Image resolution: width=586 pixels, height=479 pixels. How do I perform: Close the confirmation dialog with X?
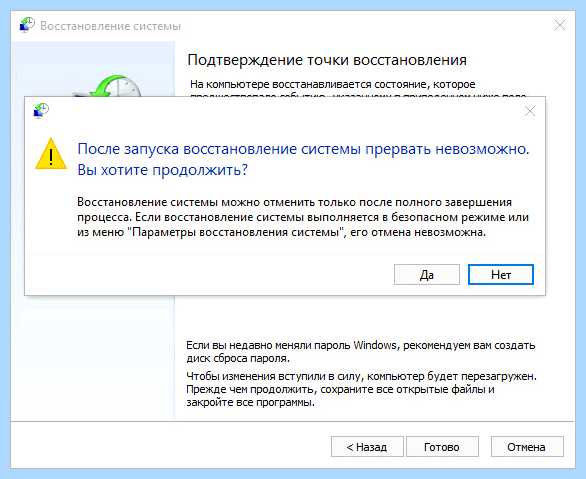[530, 111]
